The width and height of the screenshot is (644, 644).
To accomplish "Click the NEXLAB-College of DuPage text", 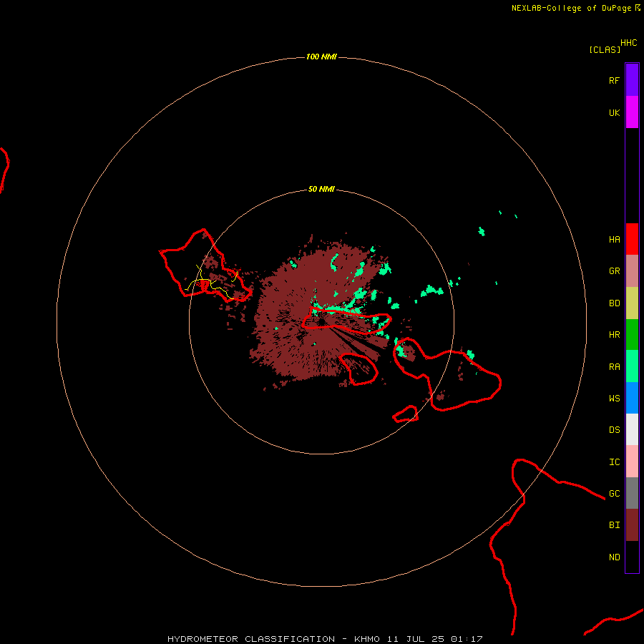I will tap(571, 8).
